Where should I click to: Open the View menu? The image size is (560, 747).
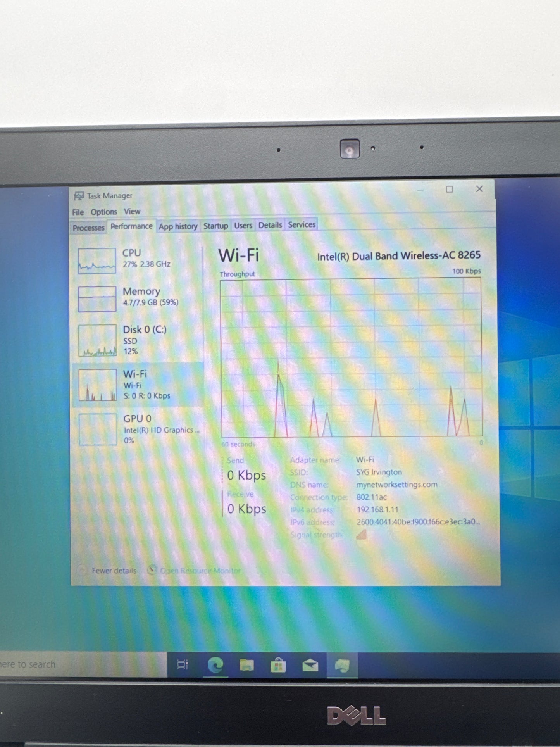pyautogui.click(x=132, y=212)
